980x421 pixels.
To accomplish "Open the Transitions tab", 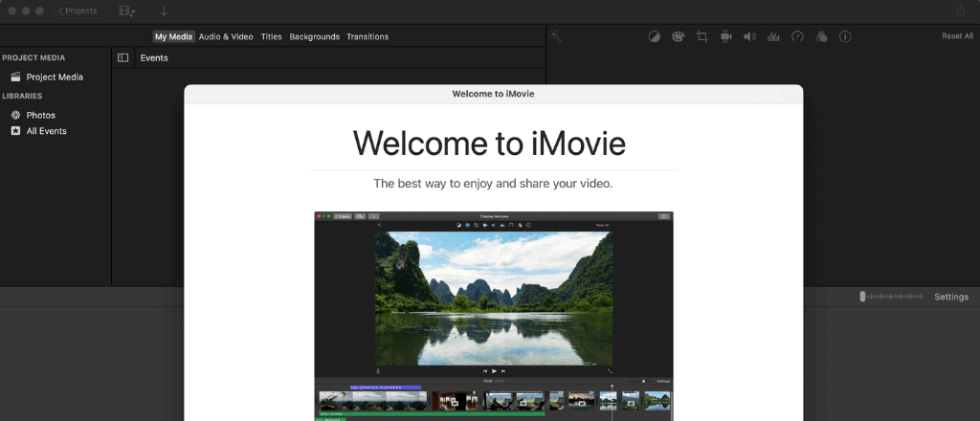I will [367, 37].
